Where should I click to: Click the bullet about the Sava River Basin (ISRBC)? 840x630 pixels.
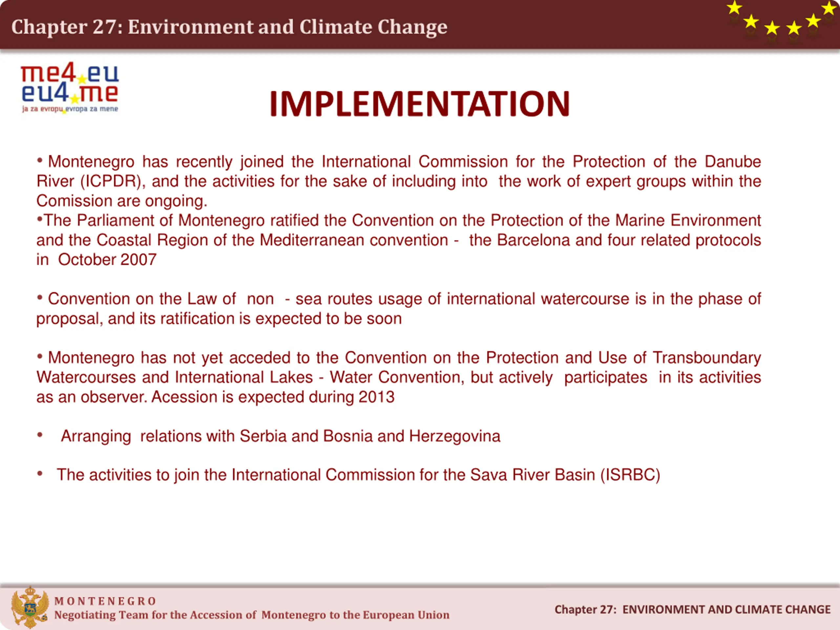(x=348, y=475)
